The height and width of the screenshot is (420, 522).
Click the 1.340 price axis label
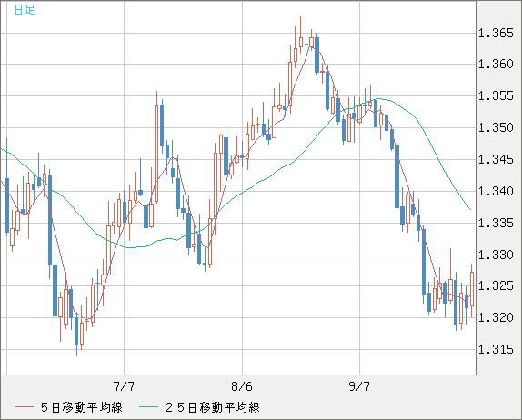[x=496, y=191]
